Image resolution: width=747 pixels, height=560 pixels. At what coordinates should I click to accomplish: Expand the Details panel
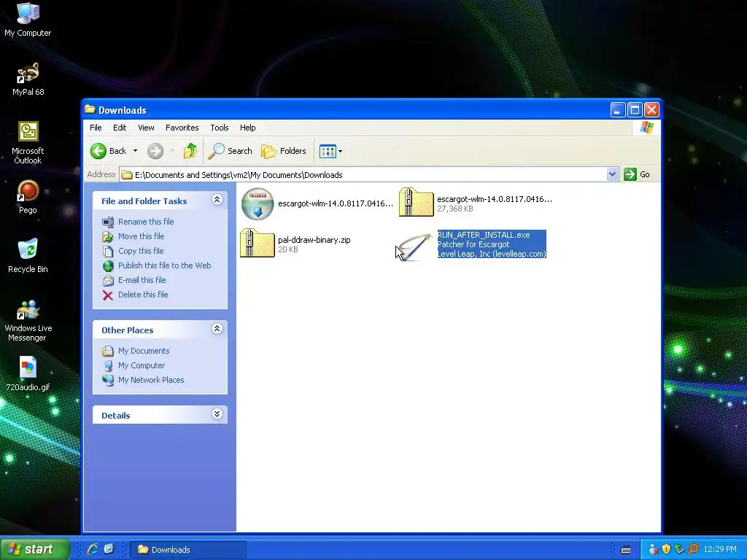pyautogui.click(x=217, y=414)
